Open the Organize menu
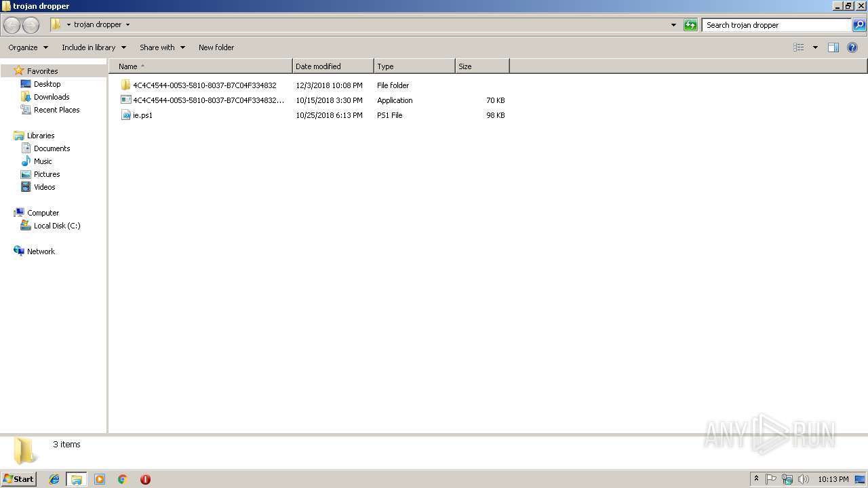Viewport: 868px width, 488px height. [28, 47]
